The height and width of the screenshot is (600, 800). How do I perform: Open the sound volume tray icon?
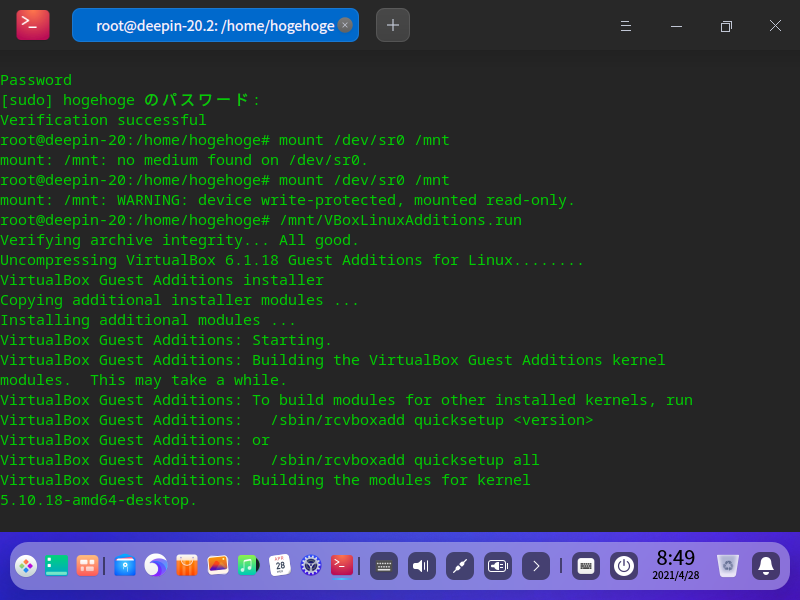(x=422, y=566)
